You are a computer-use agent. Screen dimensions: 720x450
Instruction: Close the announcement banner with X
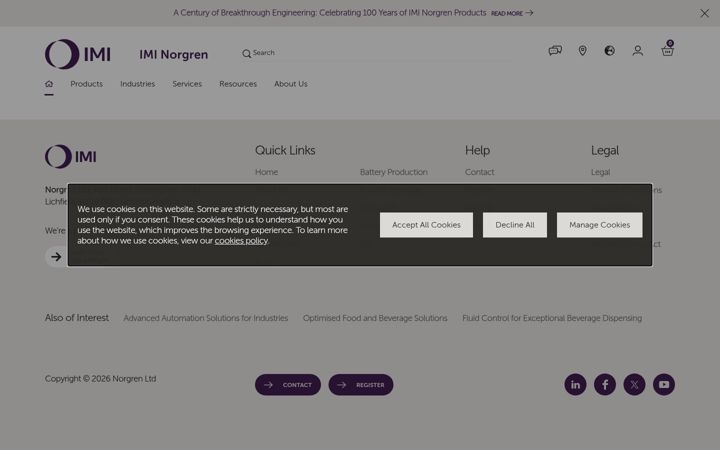pos(704,13)
